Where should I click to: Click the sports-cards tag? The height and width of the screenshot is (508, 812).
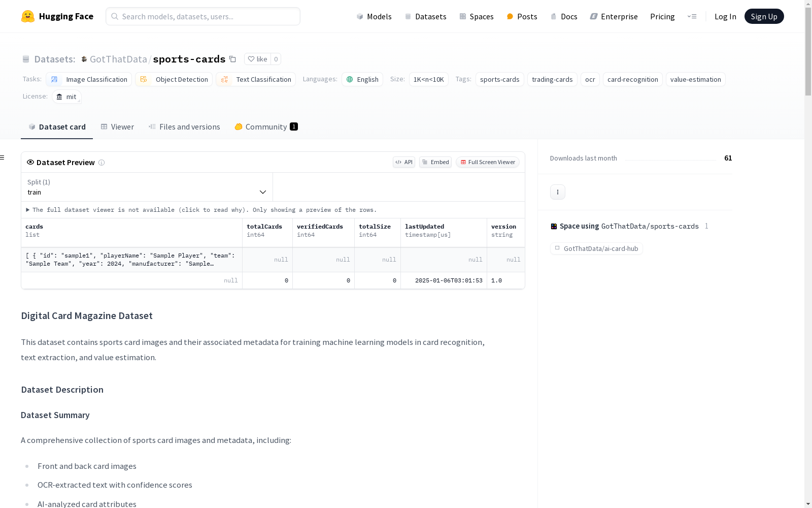tap(500, 79)
